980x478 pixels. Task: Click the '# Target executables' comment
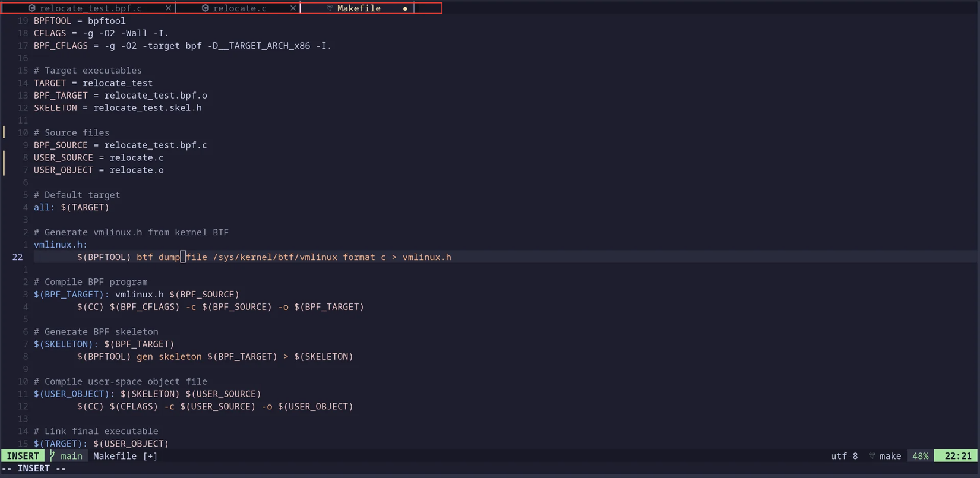(x=88, y=71)
